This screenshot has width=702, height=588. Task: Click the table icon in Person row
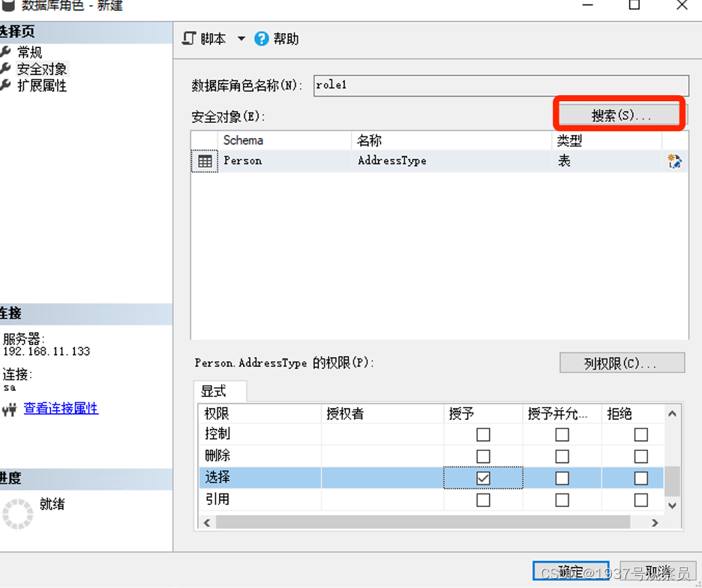(x=205, y=161)
